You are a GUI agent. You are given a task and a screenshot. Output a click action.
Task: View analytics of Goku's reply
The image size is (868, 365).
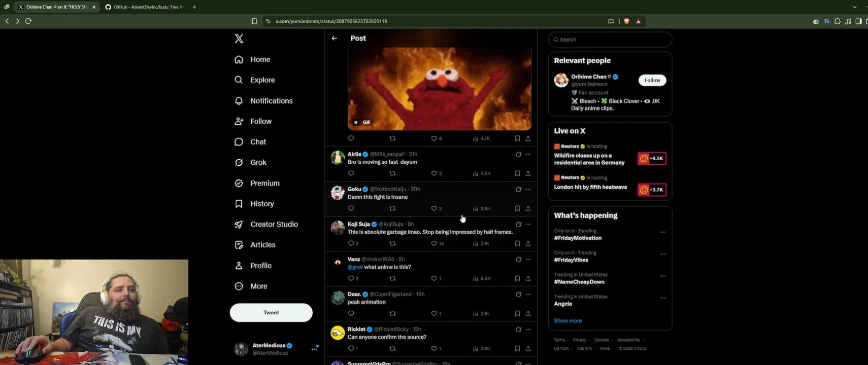[481, 208]
